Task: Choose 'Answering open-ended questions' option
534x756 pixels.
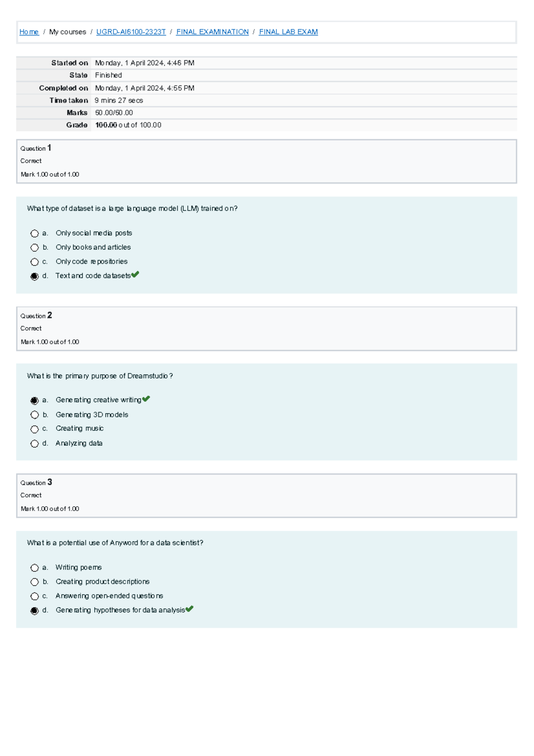Action: (x=35, y=596)
